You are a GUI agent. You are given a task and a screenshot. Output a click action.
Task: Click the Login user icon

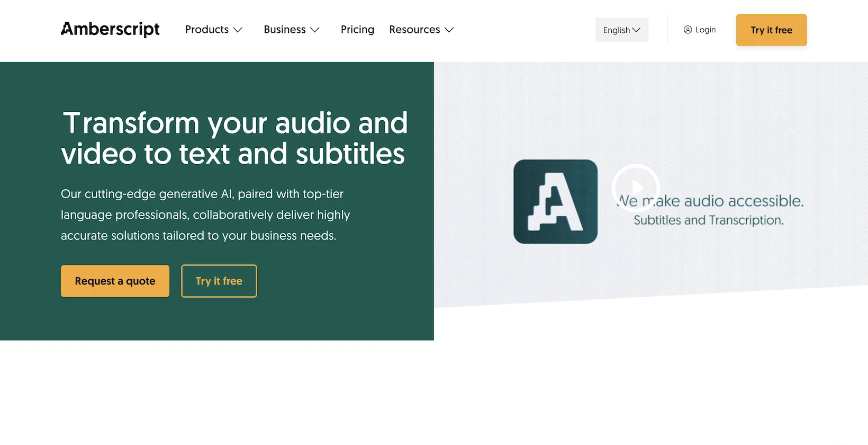pos(688,30)
